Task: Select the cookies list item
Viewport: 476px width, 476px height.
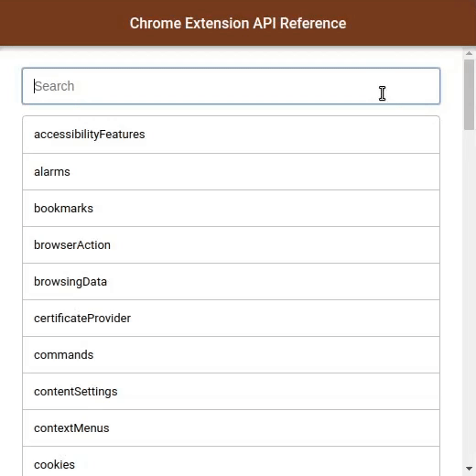Action: click(231, 461)
